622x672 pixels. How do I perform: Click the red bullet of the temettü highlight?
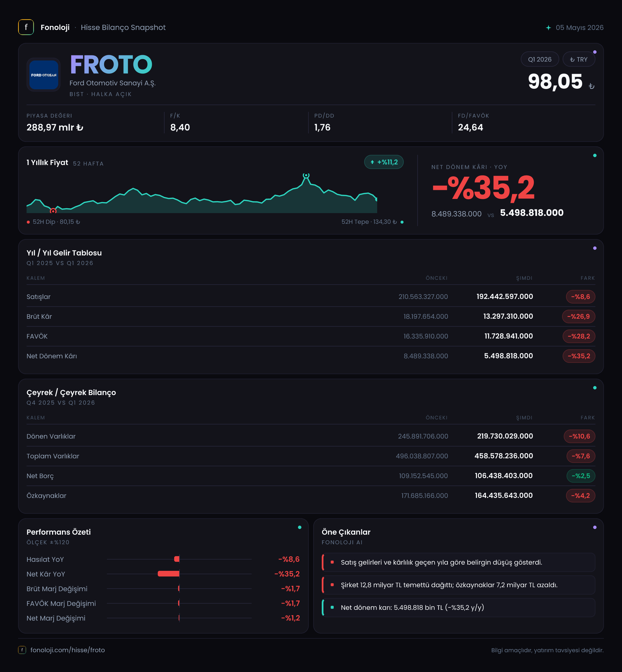click(332, 585)
